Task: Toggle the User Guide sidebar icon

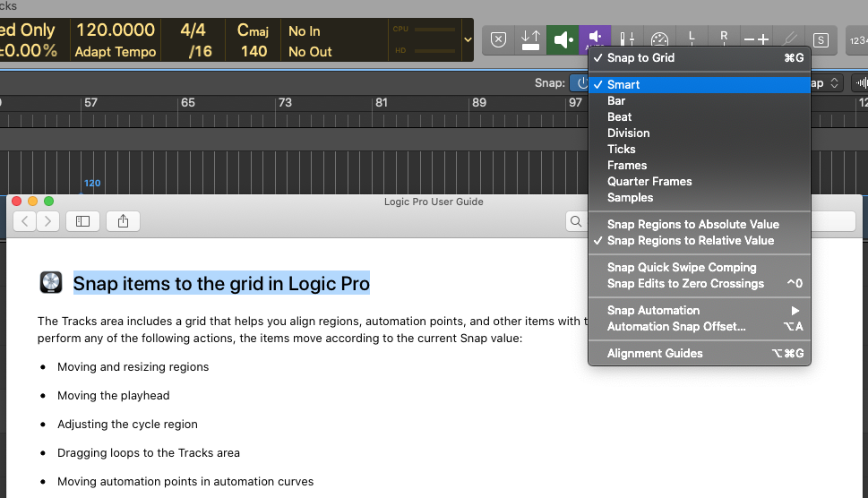Action: (x=82, y=221)
